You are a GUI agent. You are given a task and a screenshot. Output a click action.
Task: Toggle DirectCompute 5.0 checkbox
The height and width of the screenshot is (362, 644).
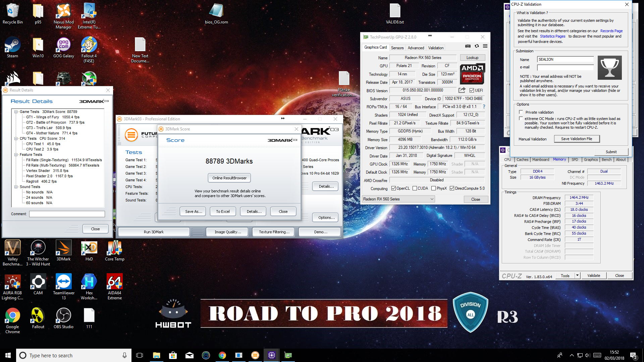click(x=452, y=188)
